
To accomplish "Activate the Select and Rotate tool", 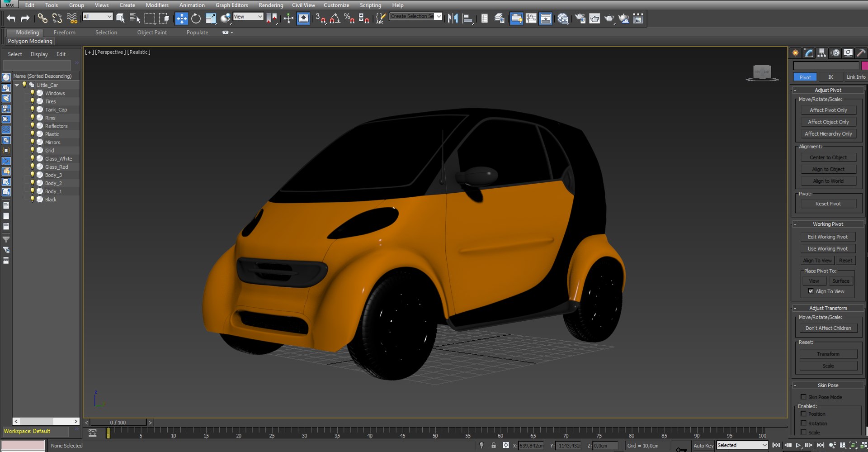I will tap(196, 18).
